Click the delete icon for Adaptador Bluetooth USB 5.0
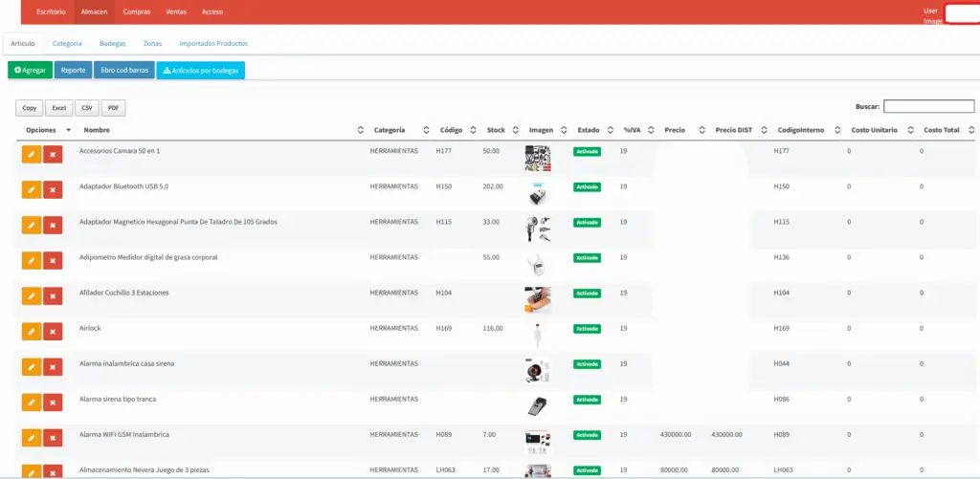980x479 pixels. 53,189
